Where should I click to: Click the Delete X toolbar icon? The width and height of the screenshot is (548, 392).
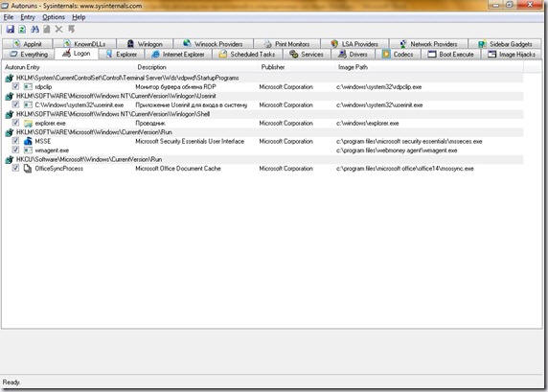click(58, 30)
